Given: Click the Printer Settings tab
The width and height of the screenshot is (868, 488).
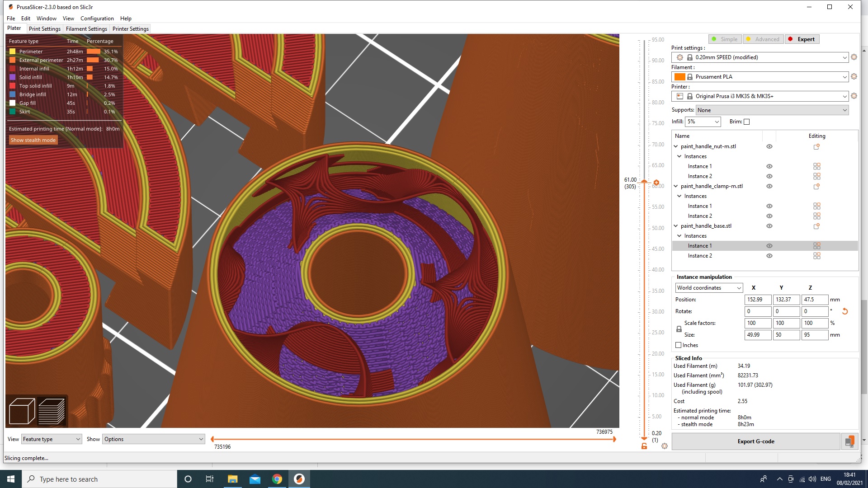Looking at the screenshot, I should pos(131,28).
